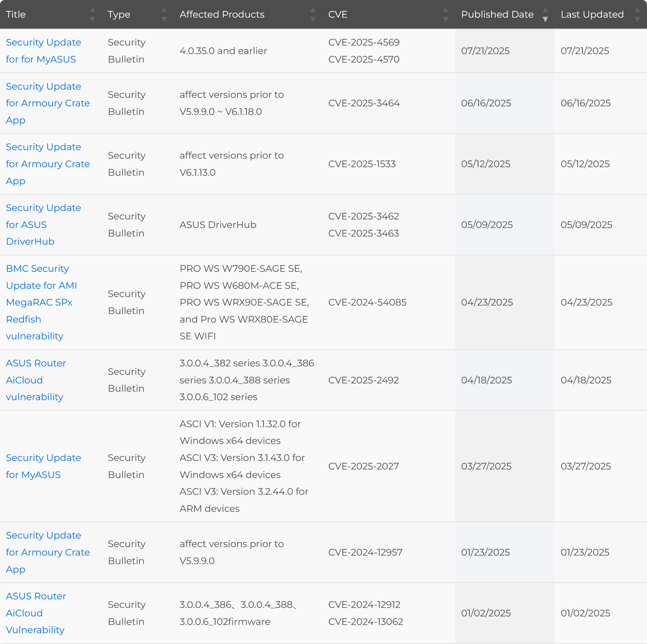Click sort arrows in CVE column header

[x=445, y=14]
